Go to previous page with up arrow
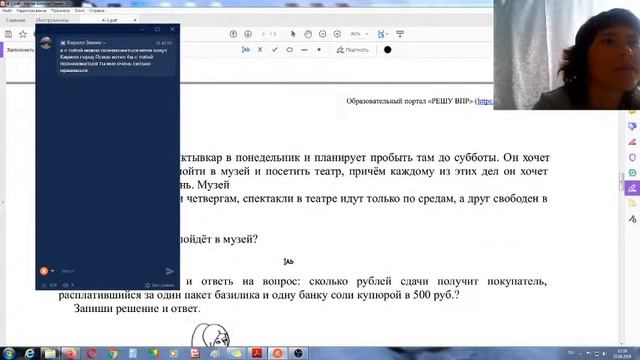 [233, 34]
